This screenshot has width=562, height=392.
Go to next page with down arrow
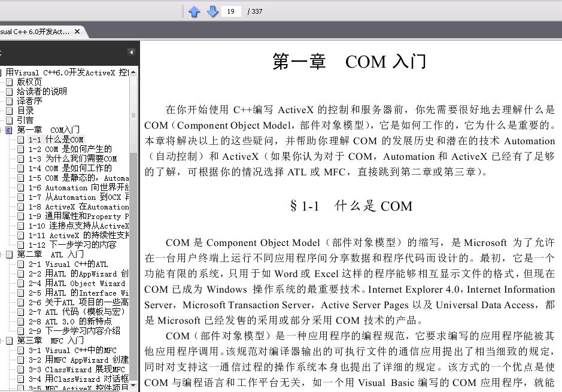click(212, 12)
